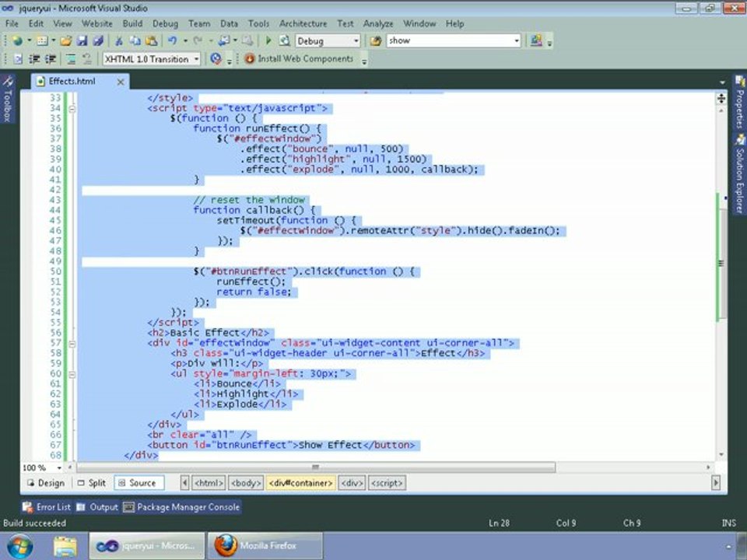Click the Open File folder icon
Image resolution: width=747 pixels, height=560 pixels.
pyautogui.click(x=65, y=41)
